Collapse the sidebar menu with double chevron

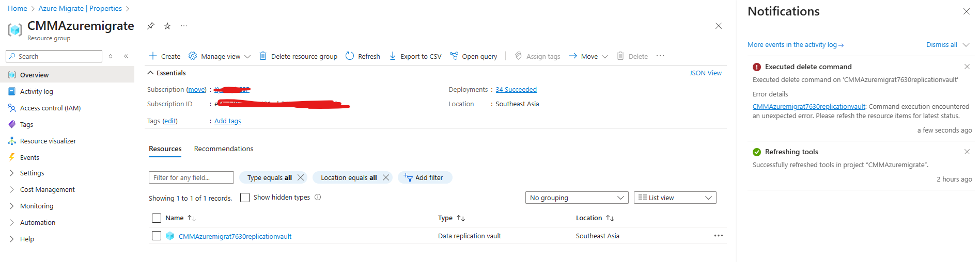126,56
